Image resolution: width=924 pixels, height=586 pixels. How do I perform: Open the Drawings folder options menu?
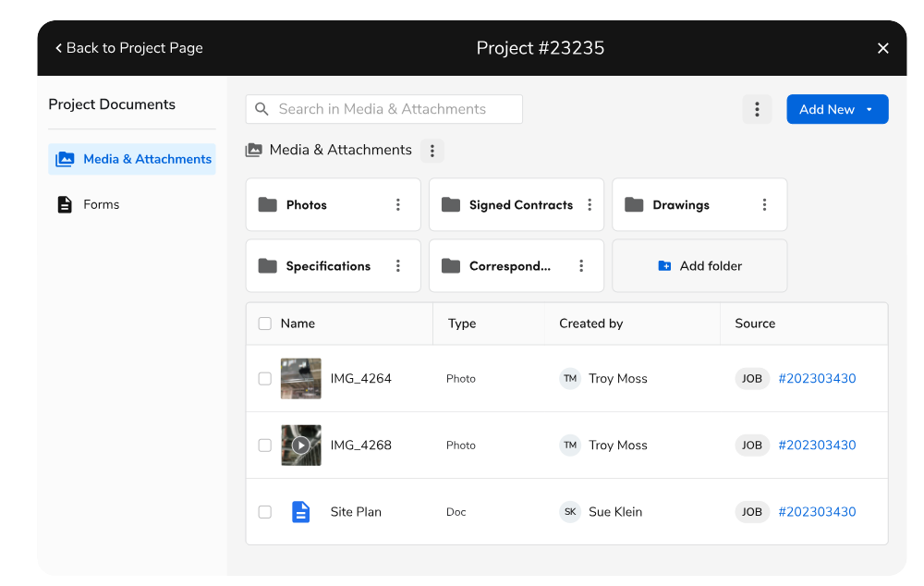764,204
